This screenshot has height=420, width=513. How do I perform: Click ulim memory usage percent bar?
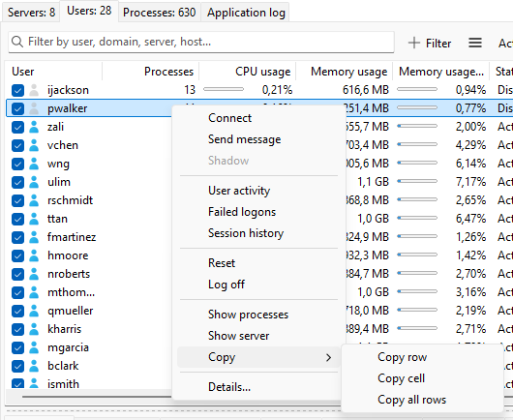[417, 181]
